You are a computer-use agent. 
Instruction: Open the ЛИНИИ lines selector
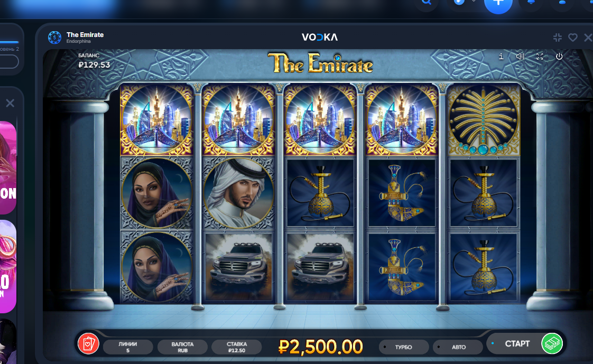coord(128,347)
